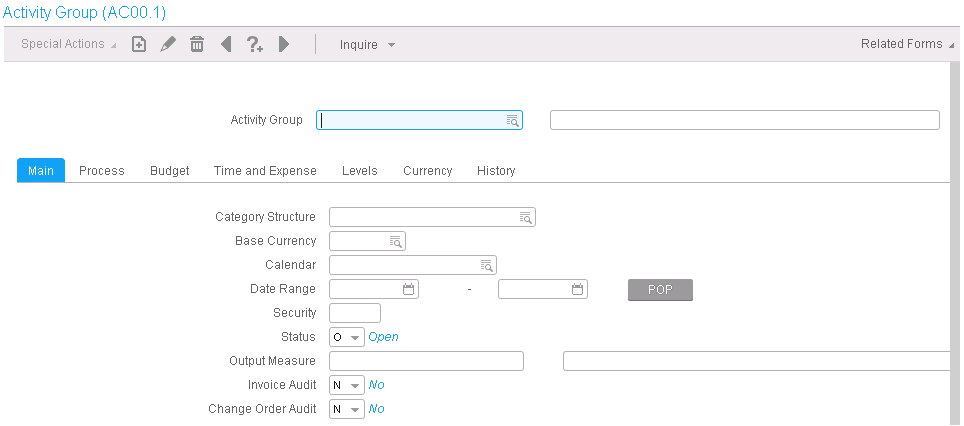Click the Find query icon
The image size is (964, 426).
click(255, 44)
